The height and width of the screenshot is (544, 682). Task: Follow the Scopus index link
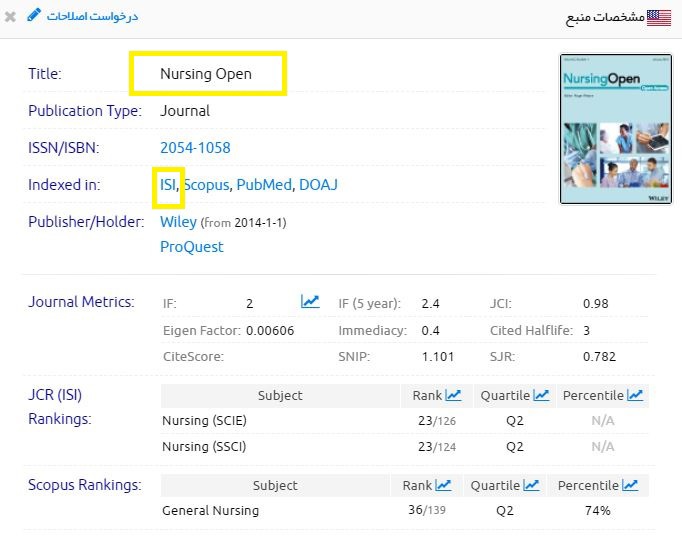[206, 185]
